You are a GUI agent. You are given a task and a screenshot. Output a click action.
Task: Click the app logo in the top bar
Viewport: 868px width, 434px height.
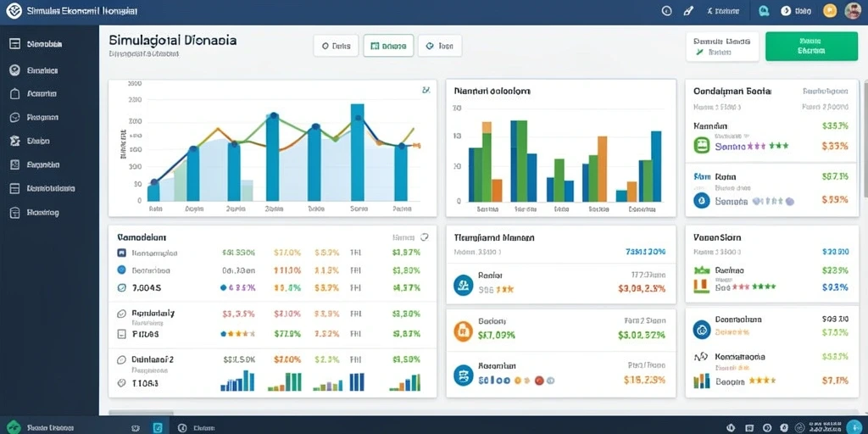(x=14, y=10)
